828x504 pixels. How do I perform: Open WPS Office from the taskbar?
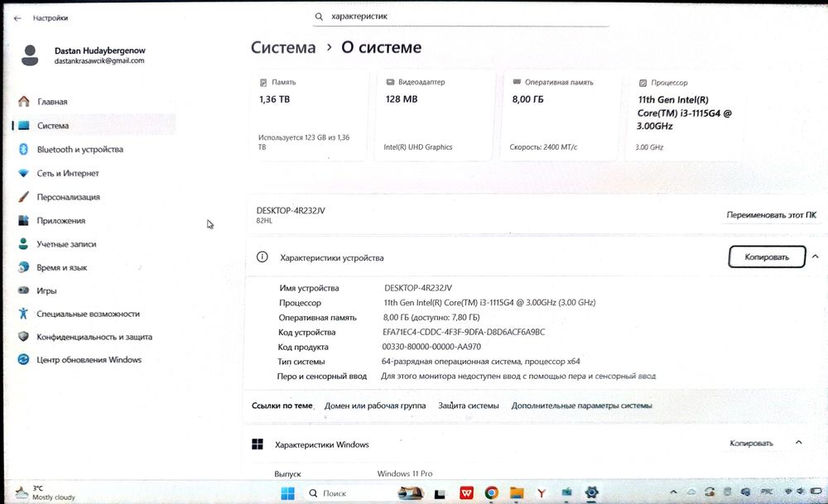click(466, 493)
